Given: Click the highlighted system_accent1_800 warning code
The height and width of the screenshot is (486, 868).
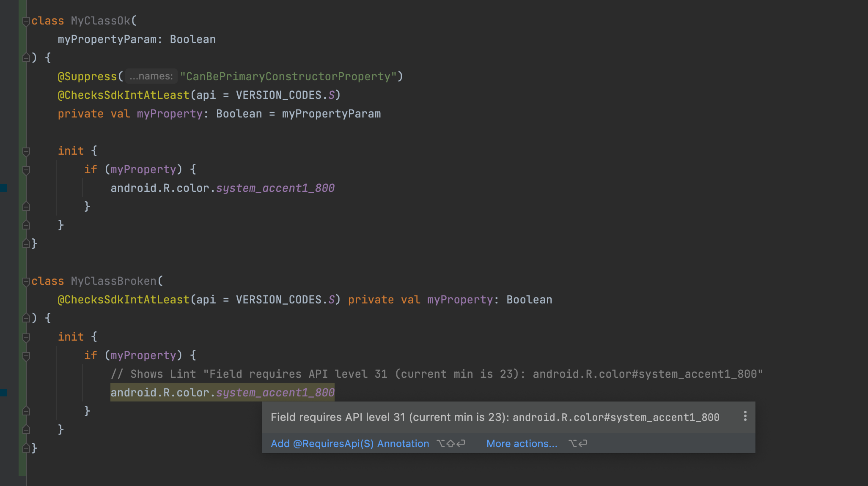Looking at the screenshot, I should [275, 393].
